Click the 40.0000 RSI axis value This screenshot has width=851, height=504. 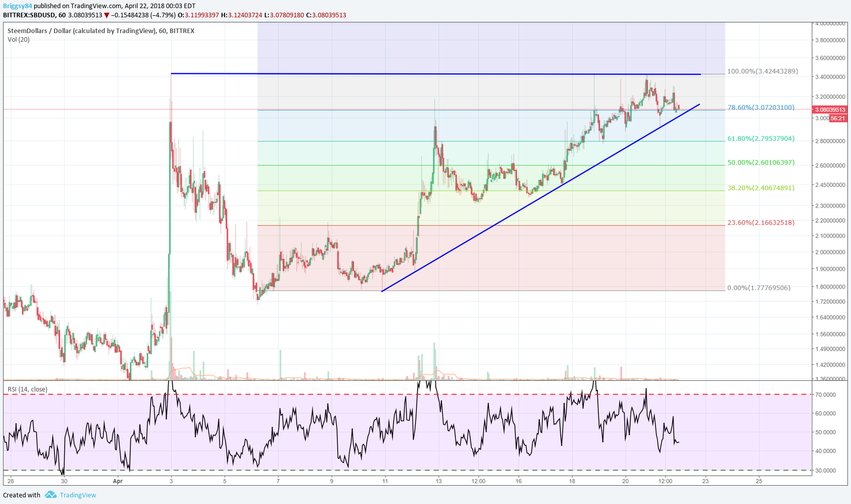coord(826,451)
